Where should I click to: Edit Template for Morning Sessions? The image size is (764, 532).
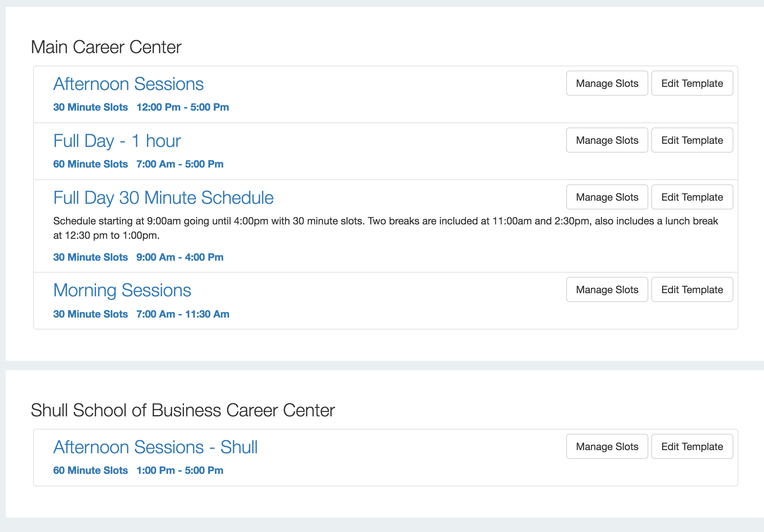pyautogui.click(x=692, y=289)
